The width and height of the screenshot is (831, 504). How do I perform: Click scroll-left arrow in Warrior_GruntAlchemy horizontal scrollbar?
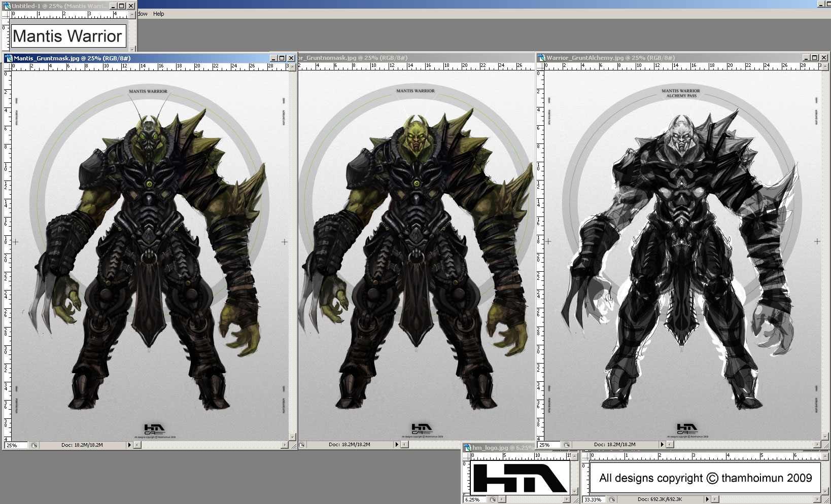click(x=670, y=445)
